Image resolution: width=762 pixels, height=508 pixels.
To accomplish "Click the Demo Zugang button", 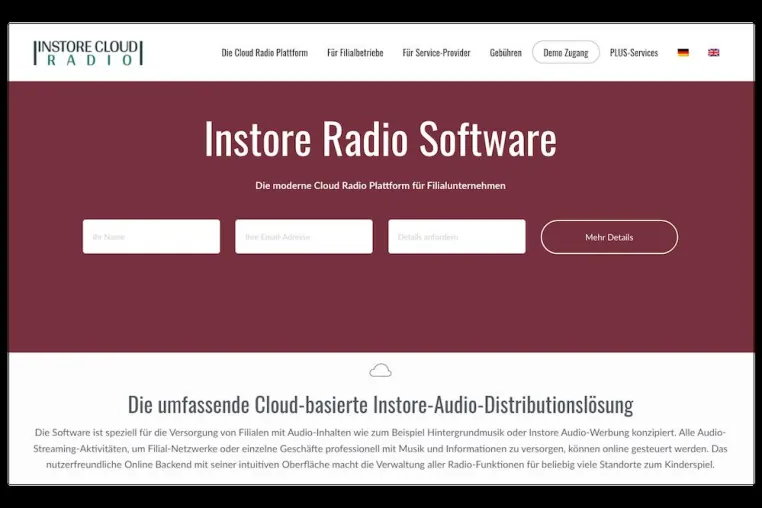I will click(566, 53).
